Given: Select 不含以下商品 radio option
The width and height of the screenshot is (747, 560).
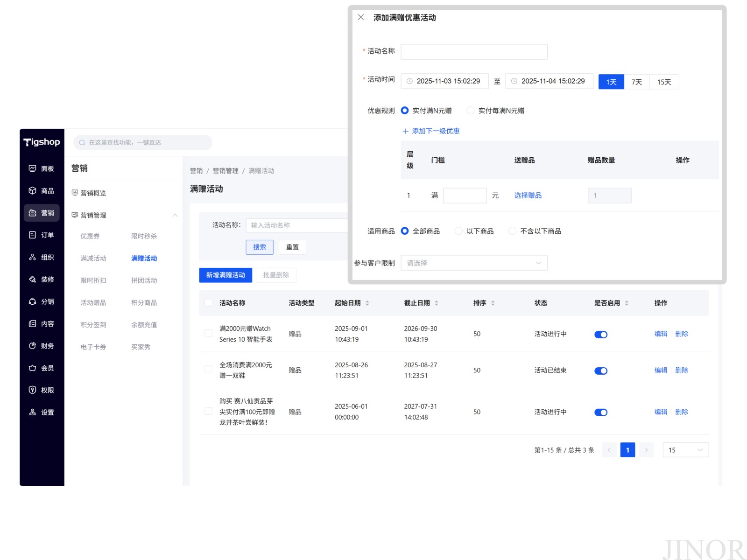Looking at the screenshot, I should (x=512, y=231).
